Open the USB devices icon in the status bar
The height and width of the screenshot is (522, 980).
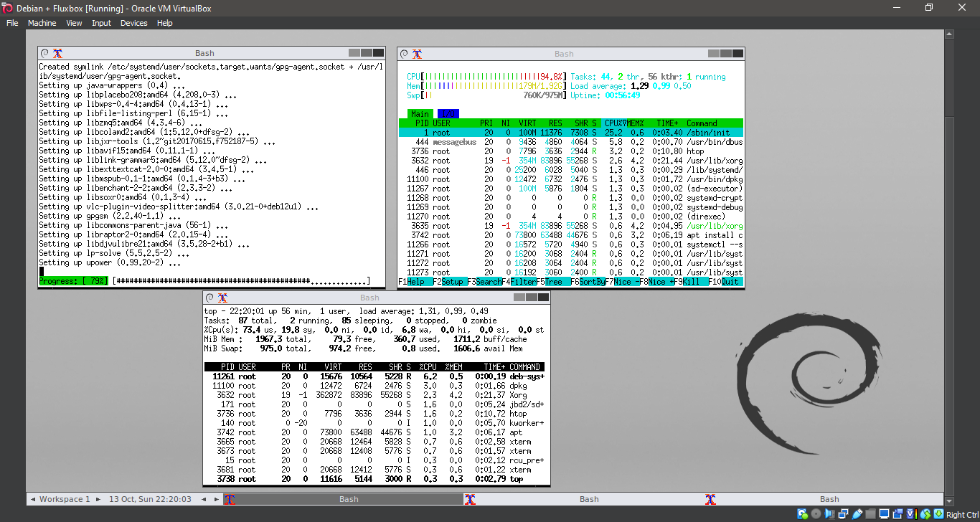point(857,514)
